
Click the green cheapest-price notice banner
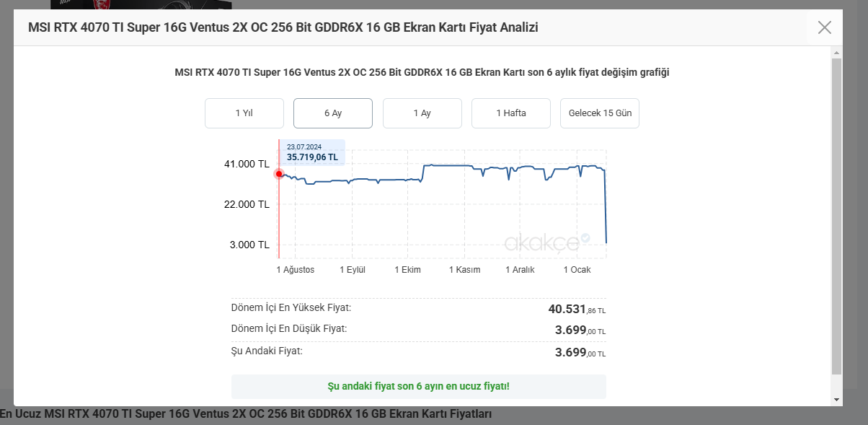(418, 387)
